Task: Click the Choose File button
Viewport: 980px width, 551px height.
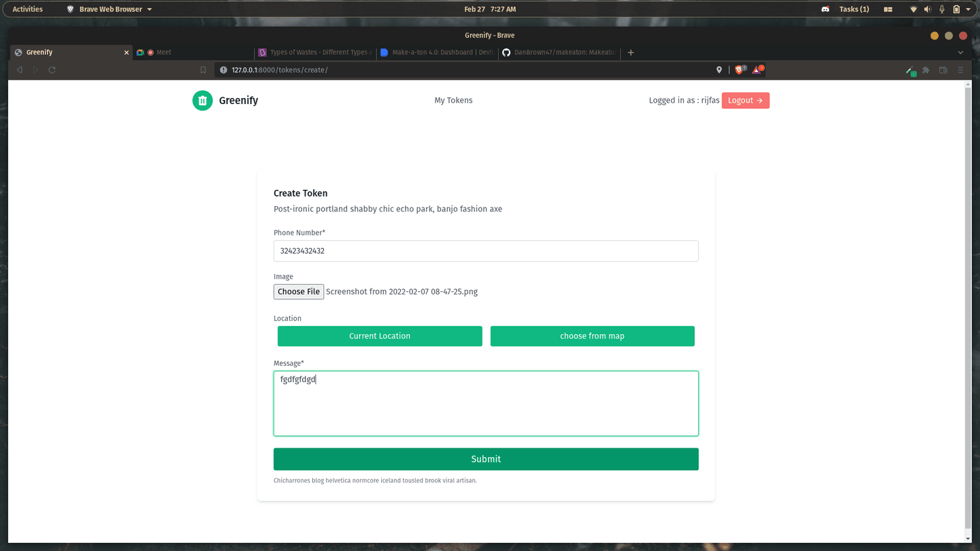Action: tap(299, 292)
